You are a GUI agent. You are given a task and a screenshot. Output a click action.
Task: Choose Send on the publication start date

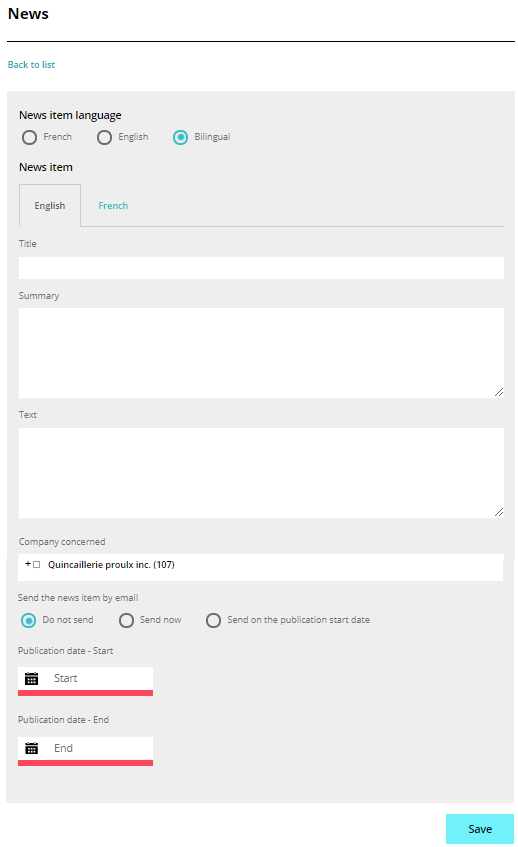pyautogui.click(x=213, y=620)
